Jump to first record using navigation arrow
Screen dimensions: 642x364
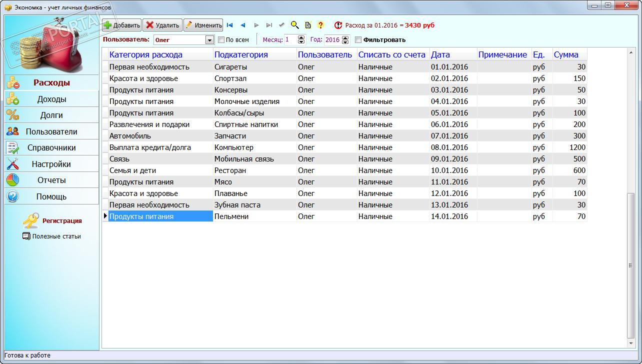(x=229, y=25)
